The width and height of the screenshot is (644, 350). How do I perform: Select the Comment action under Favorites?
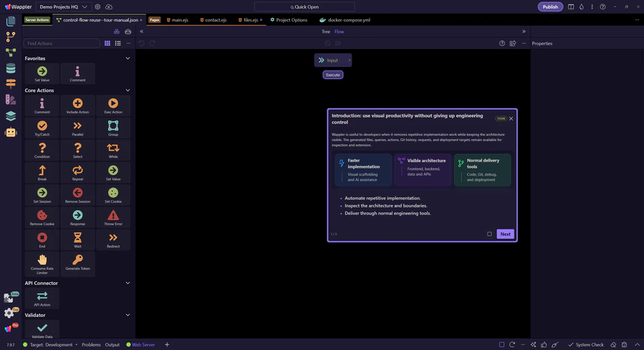pyautogui.click(x=78, y=74)
